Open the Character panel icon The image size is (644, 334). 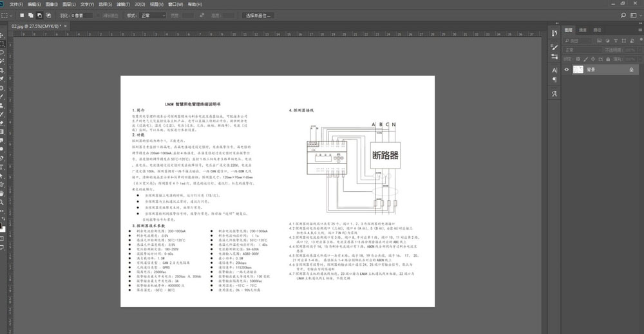tap(554, 70)
